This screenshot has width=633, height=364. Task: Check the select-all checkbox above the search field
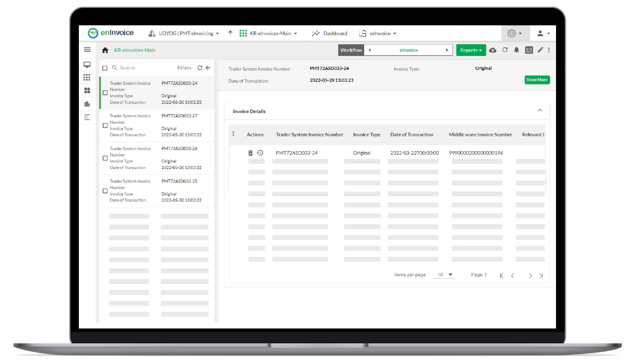tap(105, 68)
